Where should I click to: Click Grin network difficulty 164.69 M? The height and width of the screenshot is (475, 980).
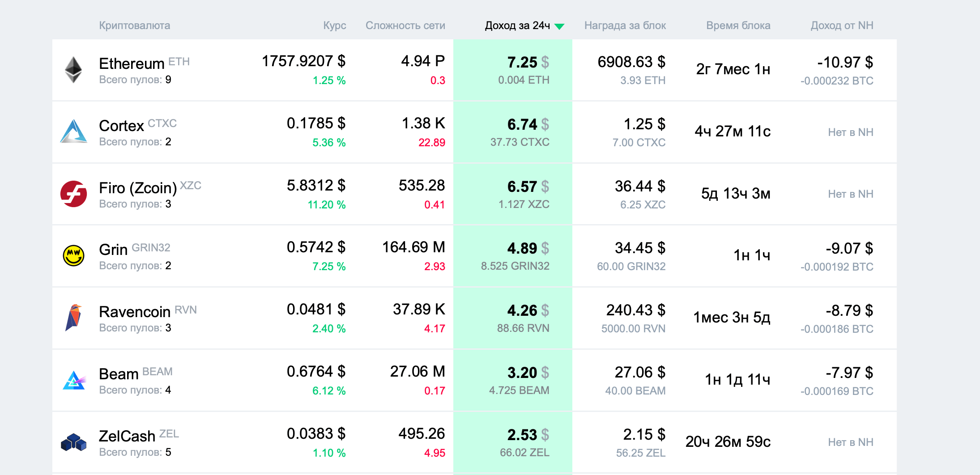(x=413, y=247)
